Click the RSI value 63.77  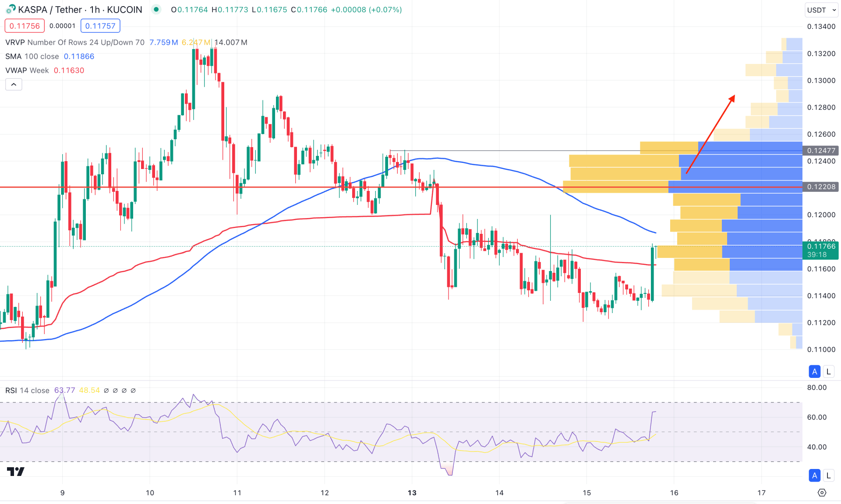tap(64, 390)
